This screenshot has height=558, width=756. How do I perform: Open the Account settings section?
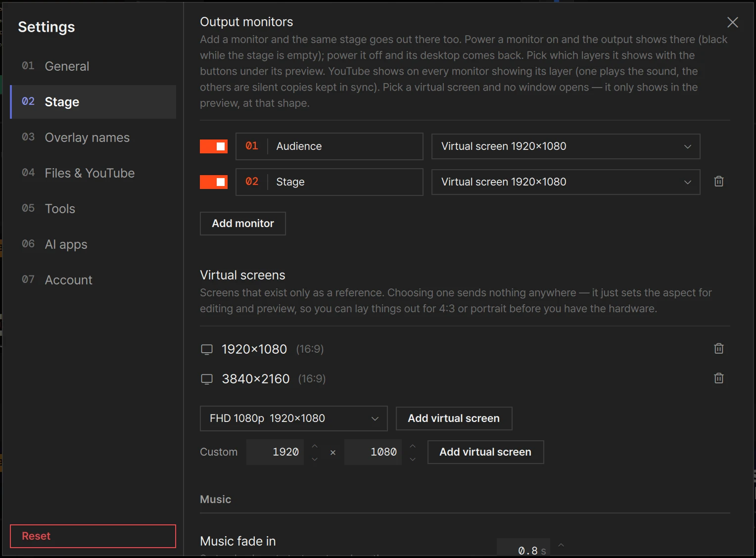tap(93, 280)
